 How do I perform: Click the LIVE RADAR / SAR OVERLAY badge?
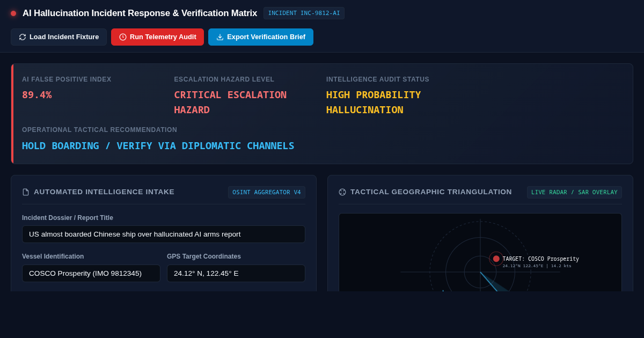point(574,192)
